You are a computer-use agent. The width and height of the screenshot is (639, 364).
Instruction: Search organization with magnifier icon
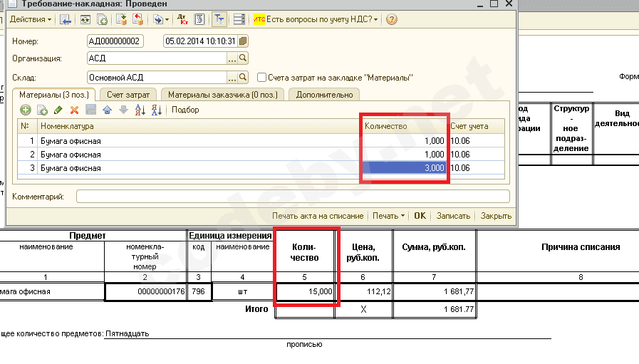[243, 58]
